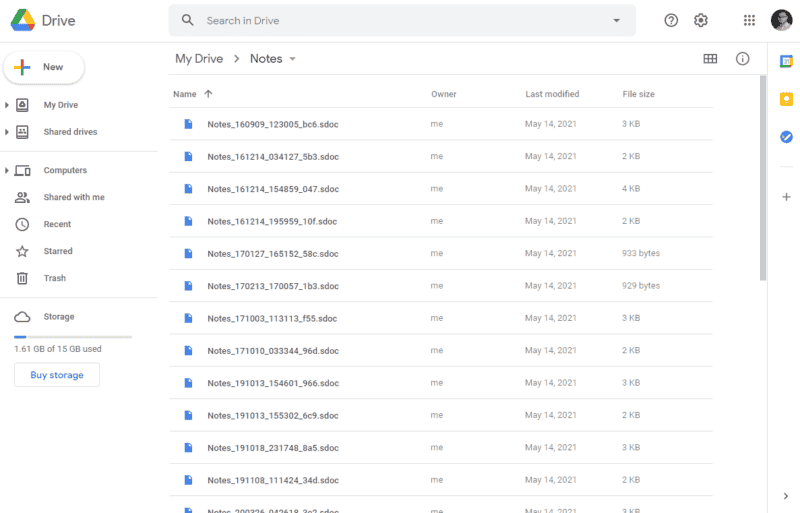Click the Owner column header
Screen dimensions: 800x513
tap(443, 94)
